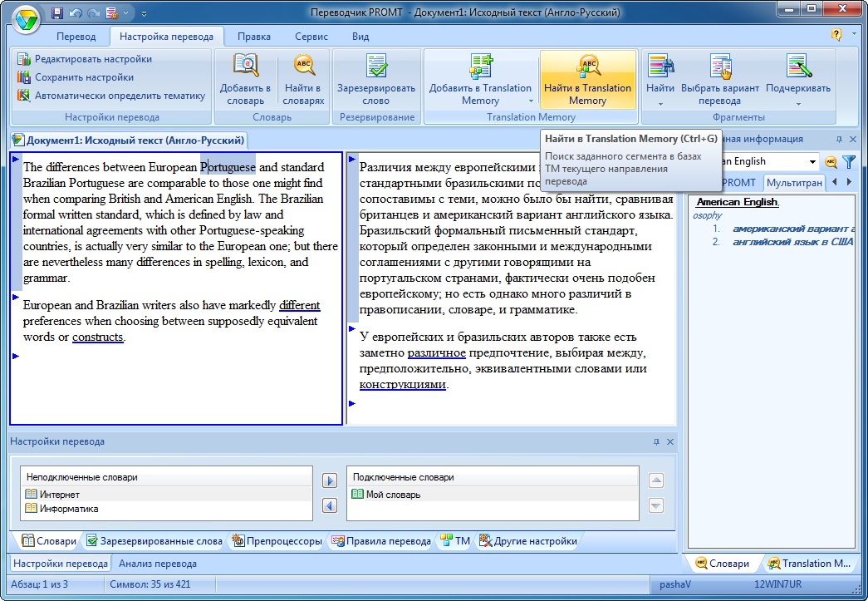The image size is (868, 601).
Task: Switch to Анализ перевода bottom tab
Action: pyautogui.click(x=158, y=564)
